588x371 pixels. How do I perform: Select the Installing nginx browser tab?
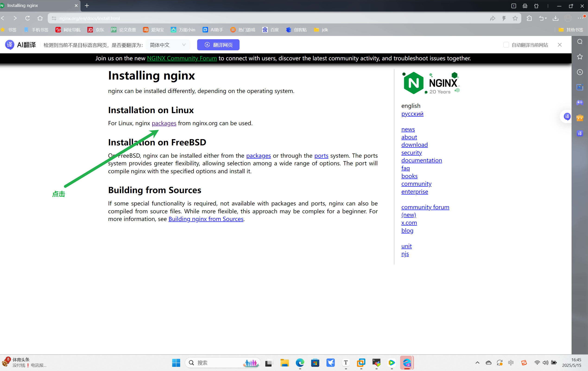click(37, 5)
